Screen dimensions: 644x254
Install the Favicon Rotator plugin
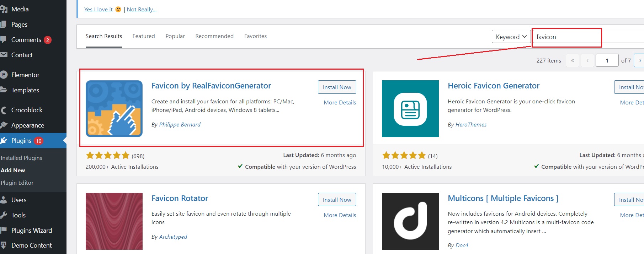point(337,200)
